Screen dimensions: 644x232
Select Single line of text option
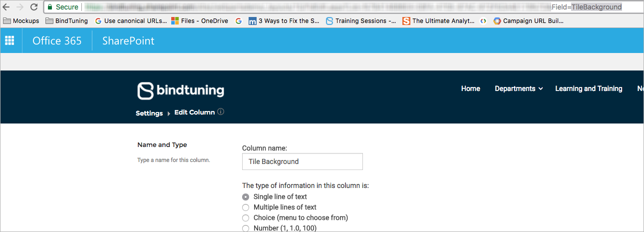[x=245, y=197]
